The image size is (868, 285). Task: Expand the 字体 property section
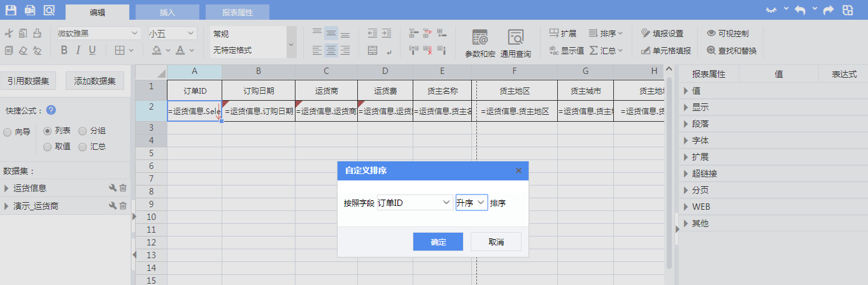687,140
